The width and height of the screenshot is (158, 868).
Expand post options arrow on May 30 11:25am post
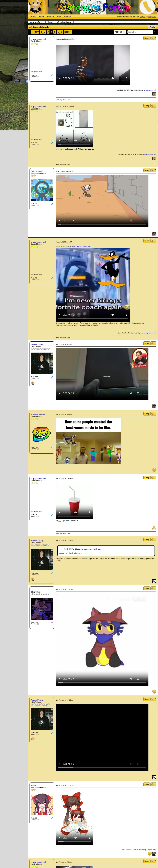155,38
